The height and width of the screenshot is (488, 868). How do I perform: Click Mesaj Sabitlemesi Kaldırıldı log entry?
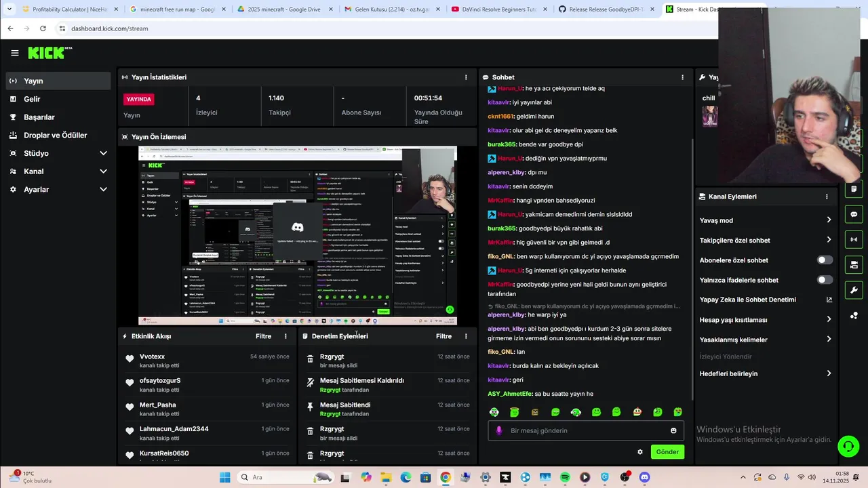(x=388, y=385)
